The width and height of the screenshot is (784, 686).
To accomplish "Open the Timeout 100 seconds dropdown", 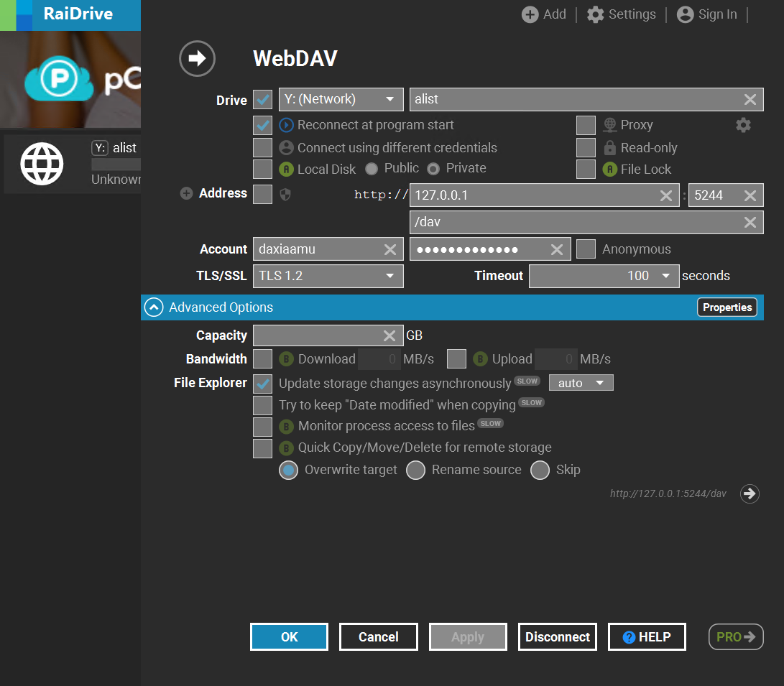I will [x=604, y=277].
